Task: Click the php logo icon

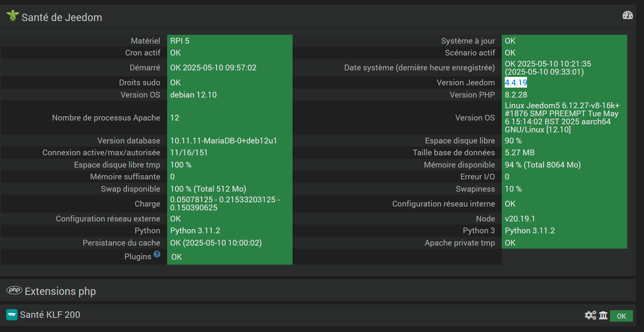Action: [14, 290]
